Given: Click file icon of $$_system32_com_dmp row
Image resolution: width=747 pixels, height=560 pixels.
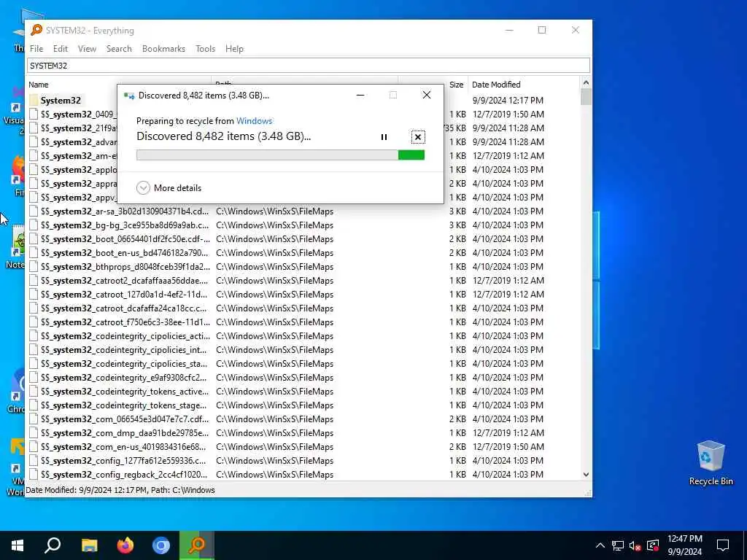Looking at the screenshot, I should coord(34,433).
